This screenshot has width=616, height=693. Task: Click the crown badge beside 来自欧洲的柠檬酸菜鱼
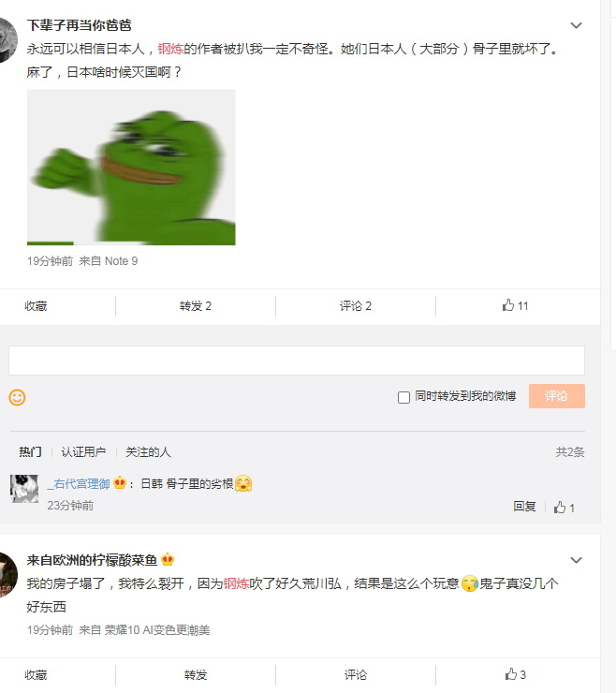coord(168,559)
